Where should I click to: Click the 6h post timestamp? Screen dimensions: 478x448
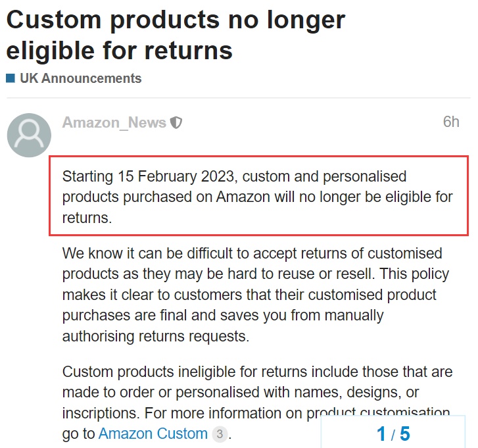450,122
